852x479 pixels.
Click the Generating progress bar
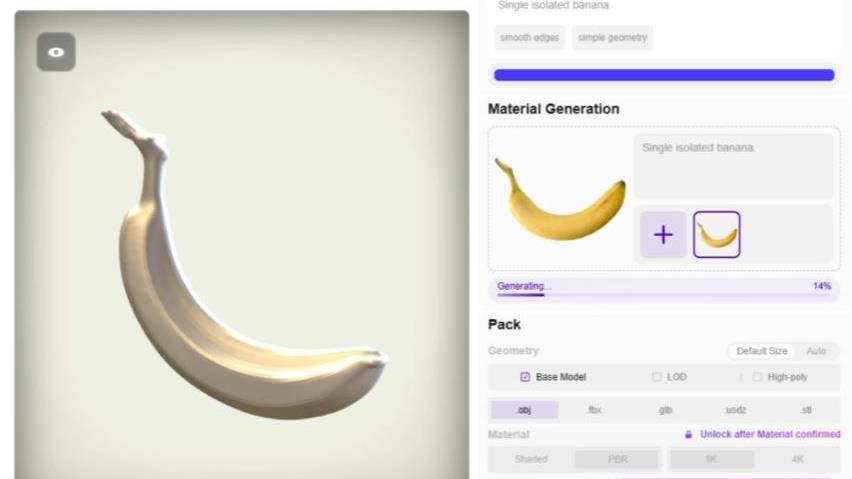click(663, 289)
